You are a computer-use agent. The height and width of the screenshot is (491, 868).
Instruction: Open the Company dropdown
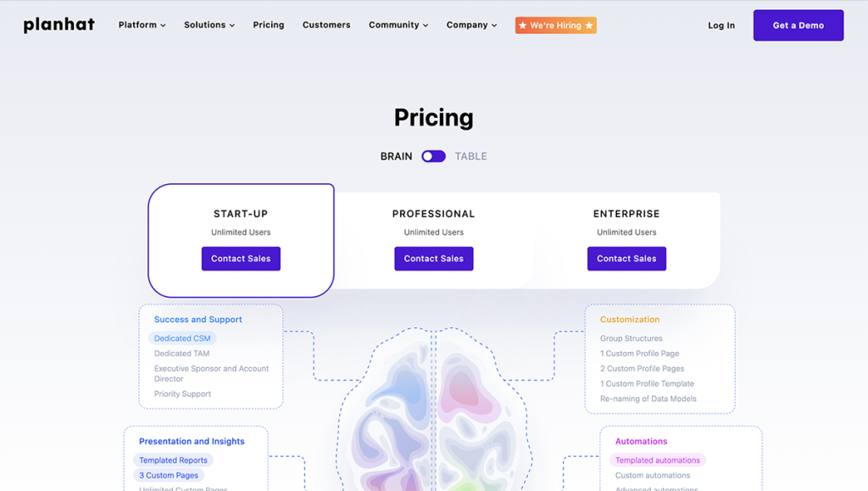pos(471,25)
